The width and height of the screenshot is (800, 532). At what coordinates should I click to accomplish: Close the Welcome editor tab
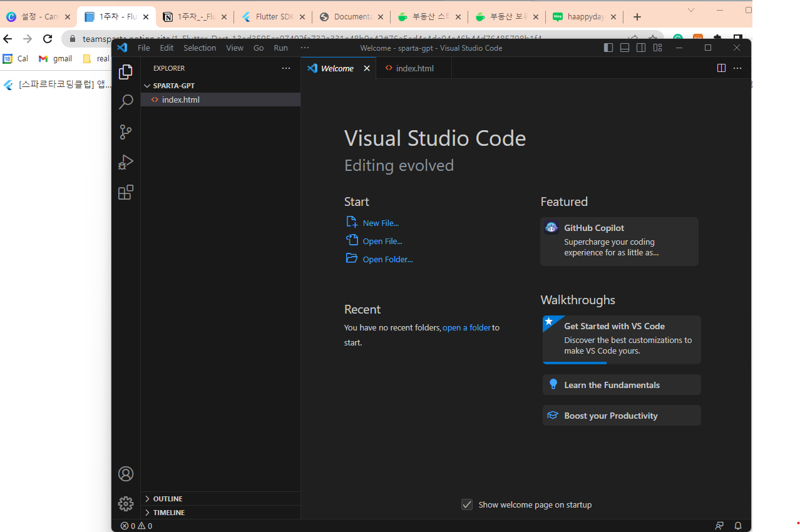367,68
